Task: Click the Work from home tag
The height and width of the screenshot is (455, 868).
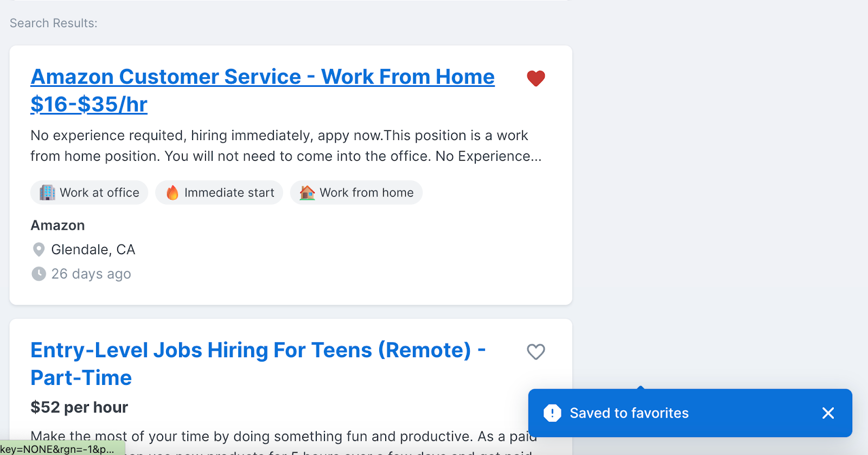Action: (356, 193)
